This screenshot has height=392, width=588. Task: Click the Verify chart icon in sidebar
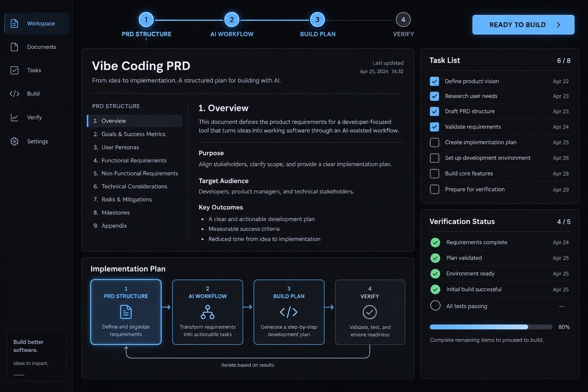click(14, 118)
